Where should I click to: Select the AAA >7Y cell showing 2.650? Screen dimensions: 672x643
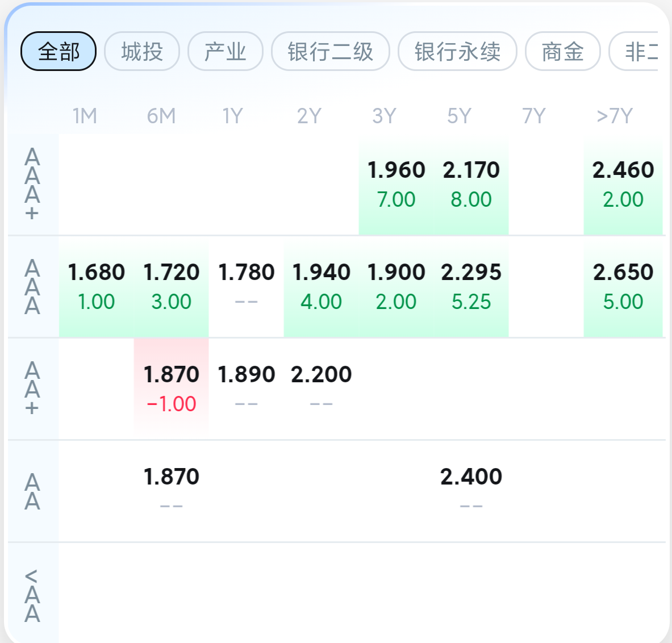pos(623,286)
